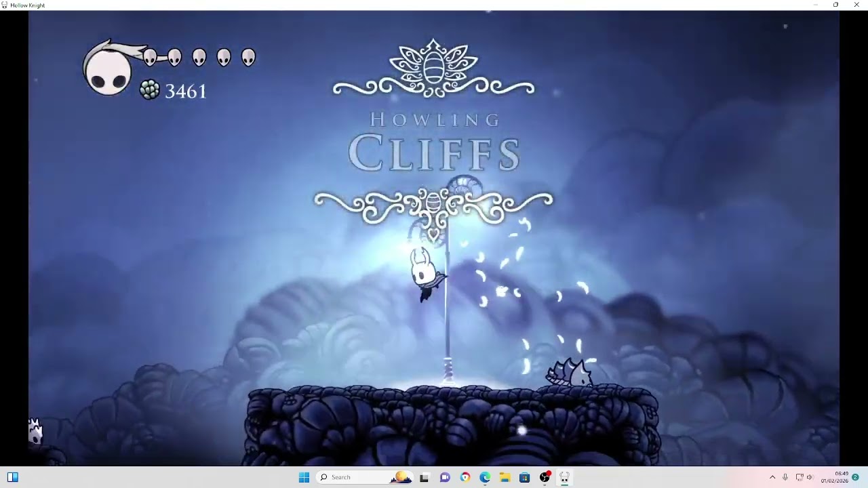Open the volume tray icon
The width and height of the screenshot is (868, 488).
(810, 477)
